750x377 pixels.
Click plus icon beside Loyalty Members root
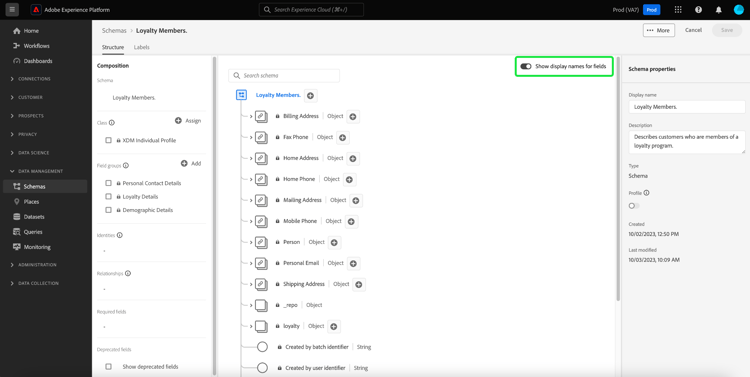[310, 96]
